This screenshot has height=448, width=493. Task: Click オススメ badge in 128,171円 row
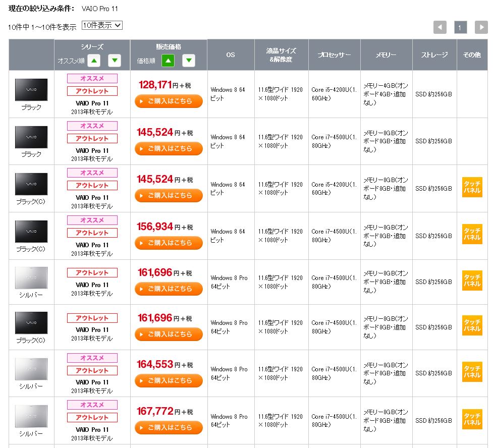click(92, 78)
